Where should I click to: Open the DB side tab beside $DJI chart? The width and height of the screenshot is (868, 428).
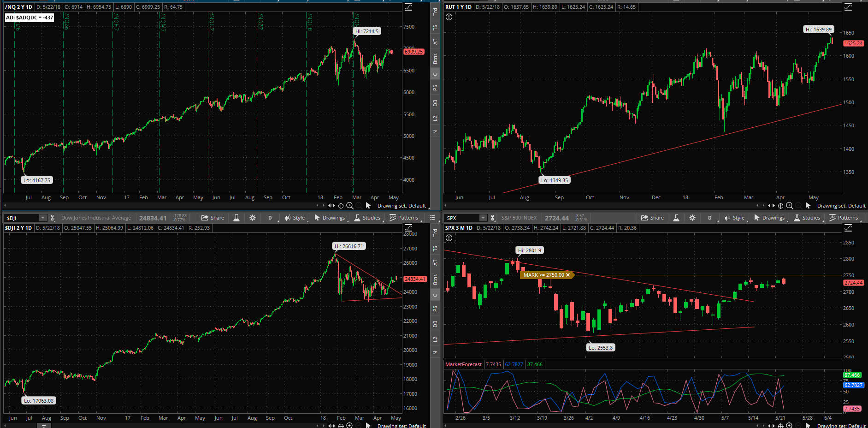coord(435,324)
